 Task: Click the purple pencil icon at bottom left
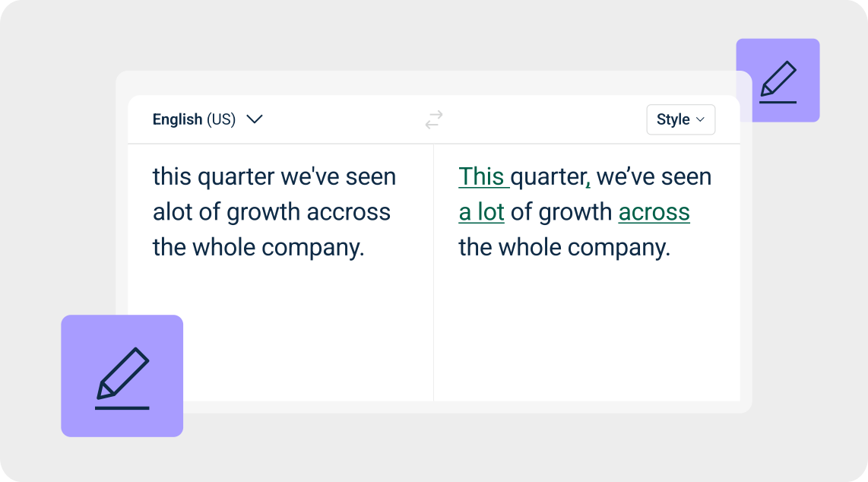(122, 375)
